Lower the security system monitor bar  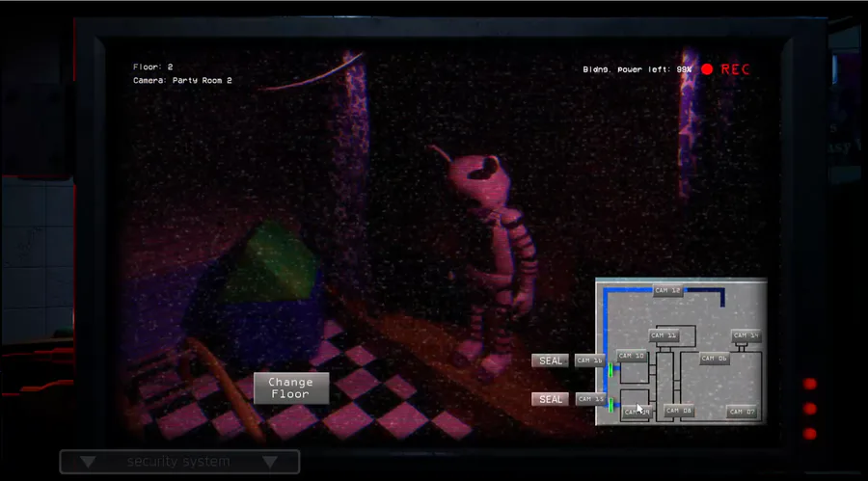(179, 462)
